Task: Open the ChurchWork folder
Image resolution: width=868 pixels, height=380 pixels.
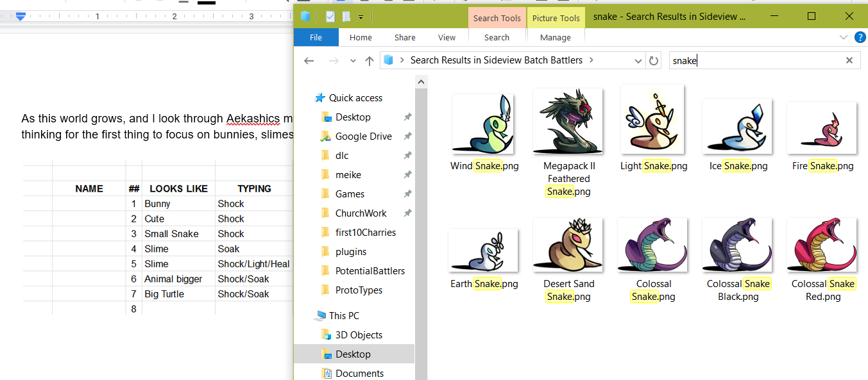Action: pos(361,213)
